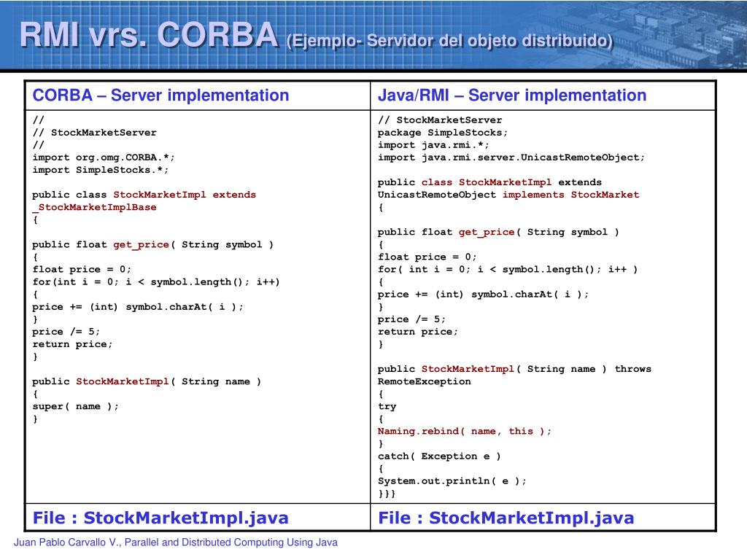Click '_StockMarketImplBase' in the CORBA column
747x560 pixels.
[94, 207]
